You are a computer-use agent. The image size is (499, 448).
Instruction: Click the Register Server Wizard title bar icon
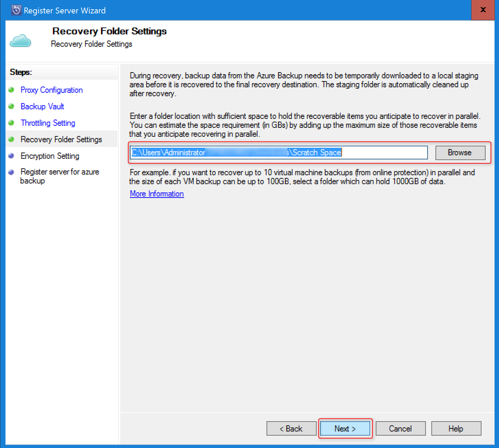pos(16,10)
